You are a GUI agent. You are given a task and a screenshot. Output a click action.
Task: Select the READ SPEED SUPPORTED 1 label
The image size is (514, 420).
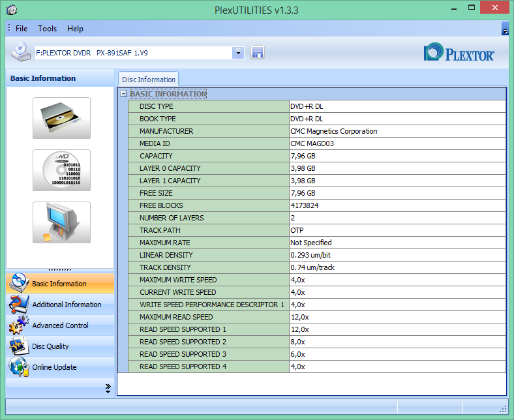point(183,329)
